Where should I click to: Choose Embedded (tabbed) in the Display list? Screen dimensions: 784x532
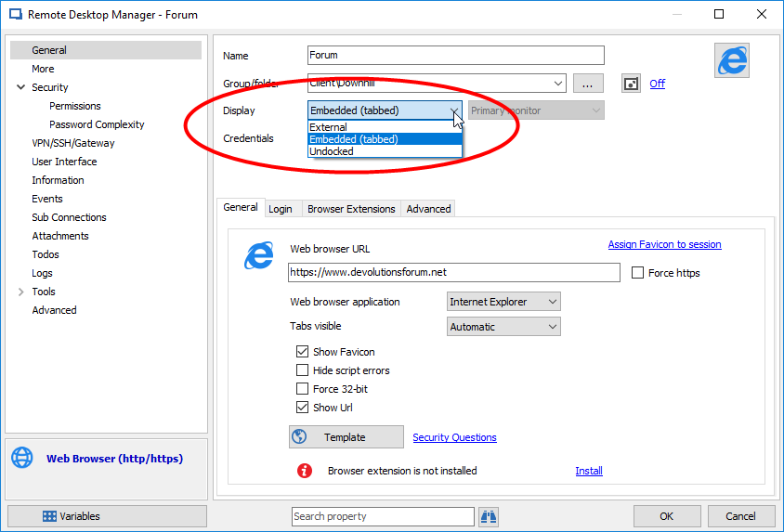[385, 139]
